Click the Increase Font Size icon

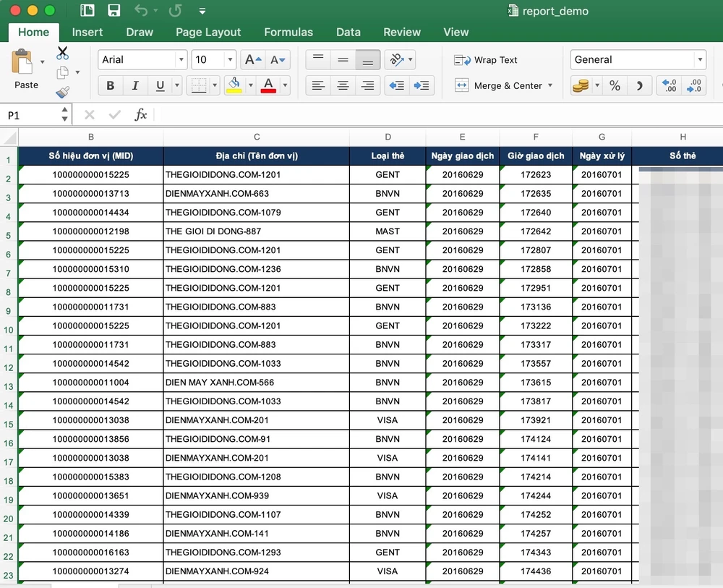click(252, 60)
